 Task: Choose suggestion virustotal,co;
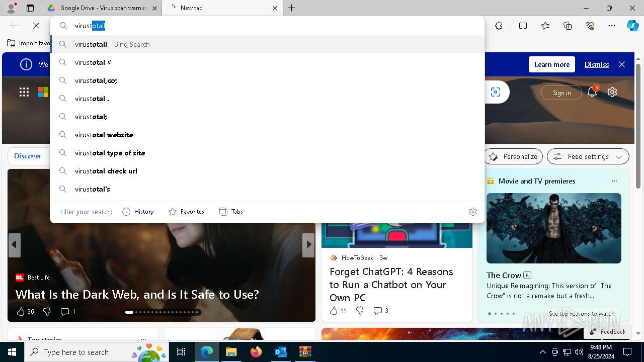point(268,80)
